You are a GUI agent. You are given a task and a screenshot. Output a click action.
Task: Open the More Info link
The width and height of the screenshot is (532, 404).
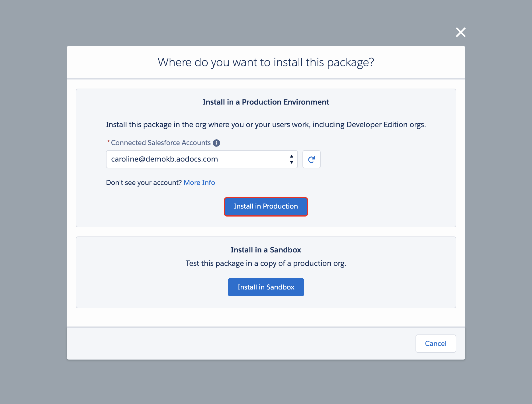click(x=199, y=183)
